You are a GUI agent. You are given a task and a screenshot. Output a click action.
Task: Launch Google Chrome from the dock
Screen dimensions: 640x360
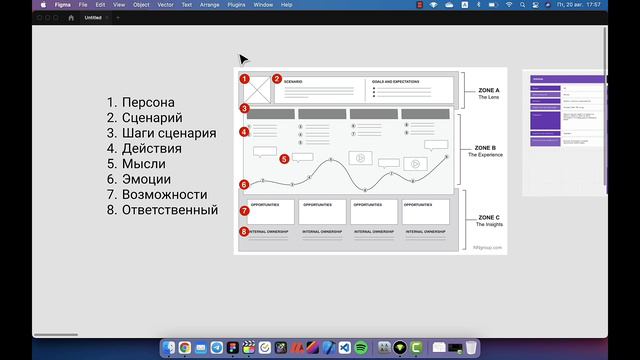pos(184,347)
